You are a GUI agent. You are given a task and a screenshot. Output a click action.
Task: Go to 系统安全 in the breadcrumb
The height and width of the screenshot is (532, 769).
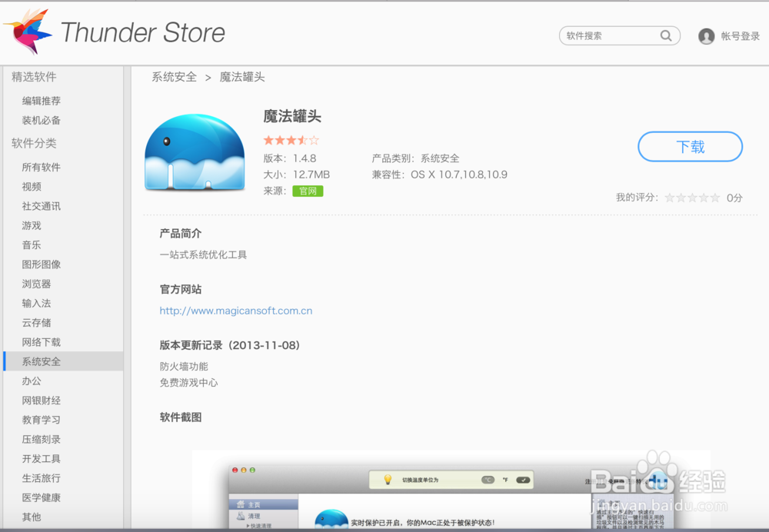pyautogui.click(x=174, y=77)
